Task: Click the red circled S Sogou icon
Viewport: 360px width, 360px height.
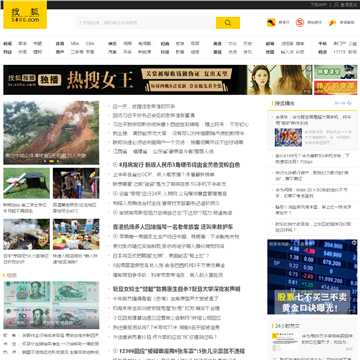Action: coord(300,23)
